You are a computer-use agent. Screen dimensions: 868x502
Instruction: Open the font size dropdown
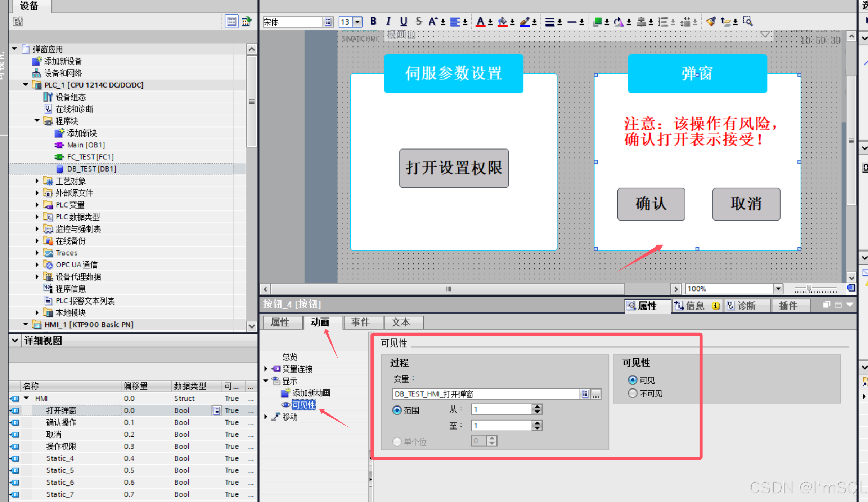357,22
